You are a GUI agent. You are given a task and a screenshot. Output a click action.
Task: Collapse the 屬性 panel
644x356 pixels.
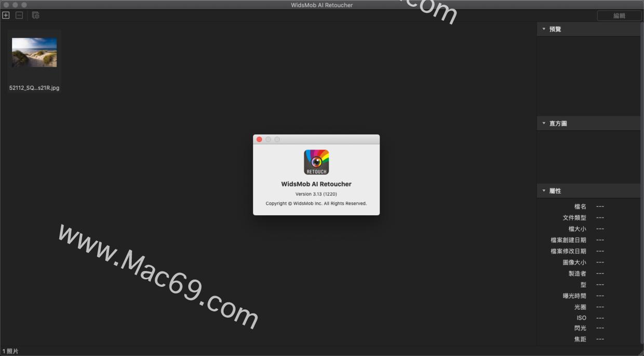click(544, 191)
